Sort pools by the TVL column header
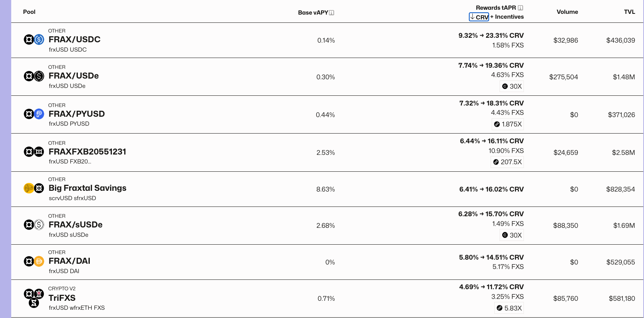 (x=630, y=12)
